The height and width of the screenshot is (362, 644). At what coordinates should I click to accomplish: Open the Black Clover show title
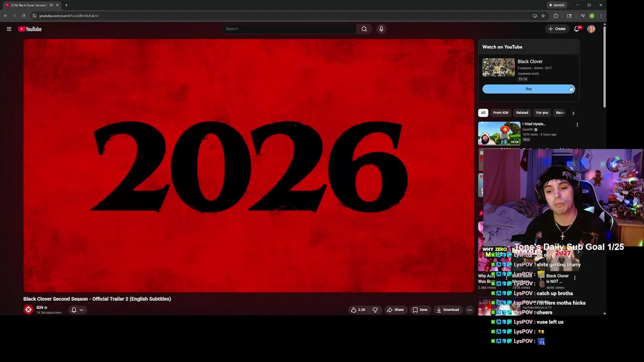[530, 61]
